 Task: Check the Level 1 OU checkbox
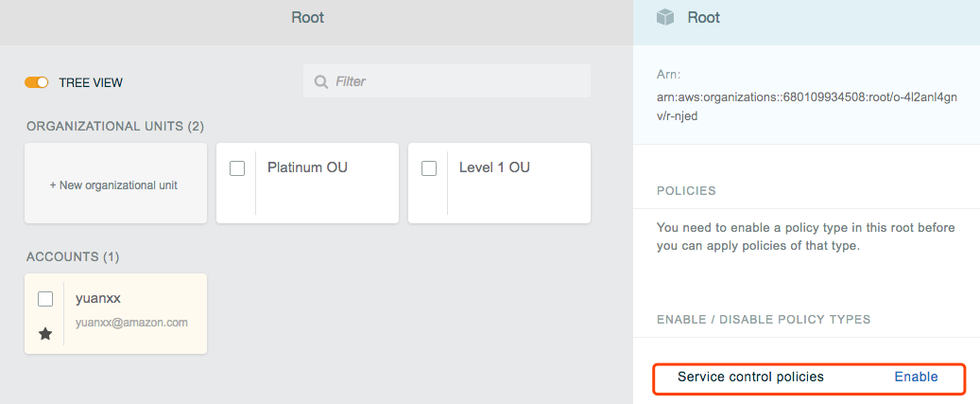[429, 168]
